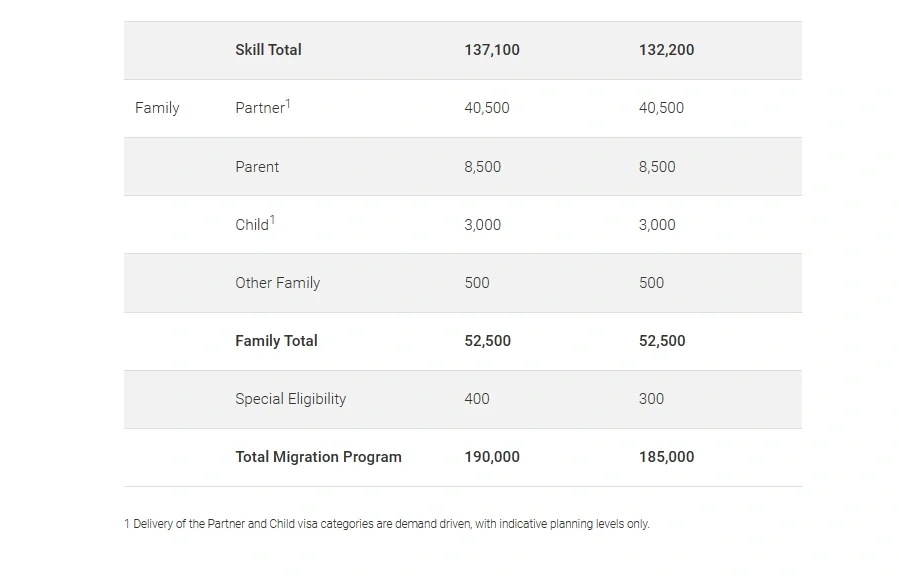Click the Skill Total row label
Viewport: 899px width, 579px height.
(x=268, y=50)
